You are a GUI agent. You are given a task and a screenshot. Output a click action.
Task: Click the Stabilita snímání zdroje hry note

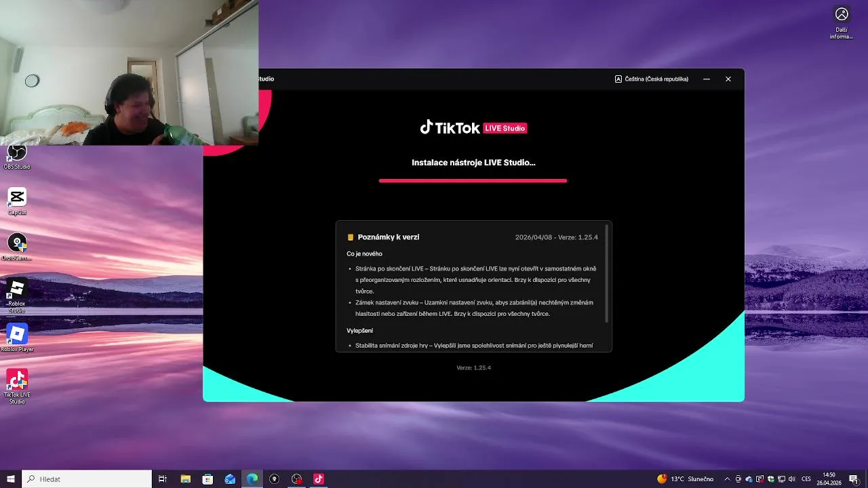pyautogui.click(x=474, y=346)
